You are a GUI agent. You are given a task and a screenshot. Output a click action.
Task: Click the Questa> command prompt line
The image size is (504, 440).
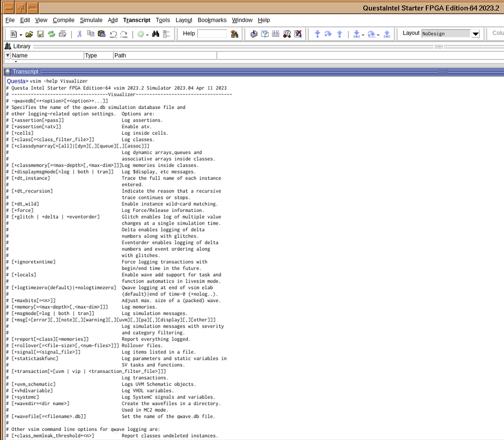point(47,81)
